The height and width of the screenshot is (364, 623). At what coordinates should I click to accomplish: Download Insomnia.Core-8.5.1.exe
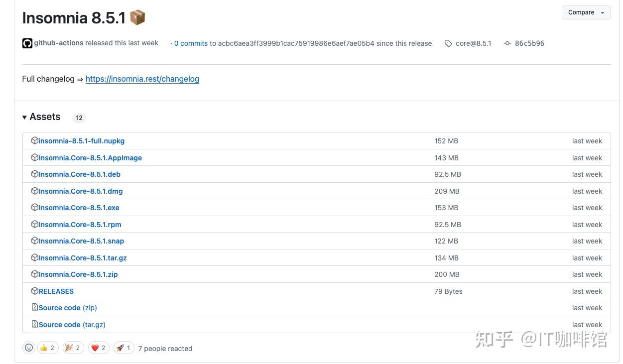79,208
